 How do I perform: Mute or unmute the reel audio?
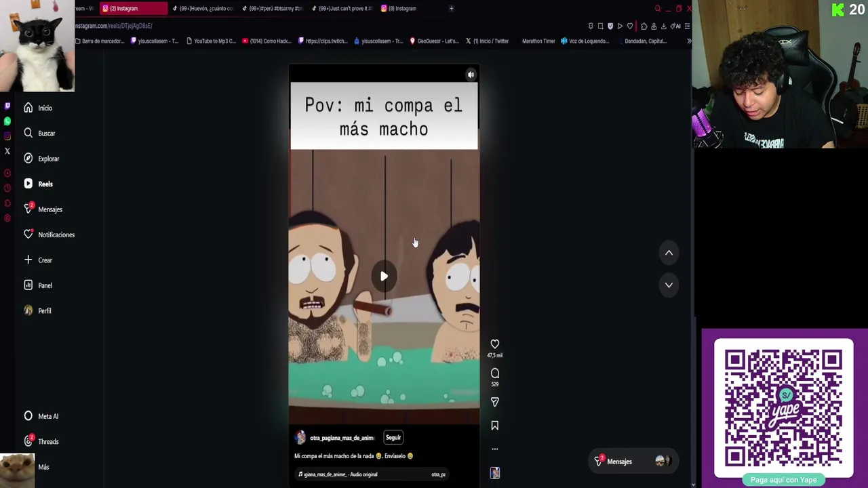click(x=471, y=75)
